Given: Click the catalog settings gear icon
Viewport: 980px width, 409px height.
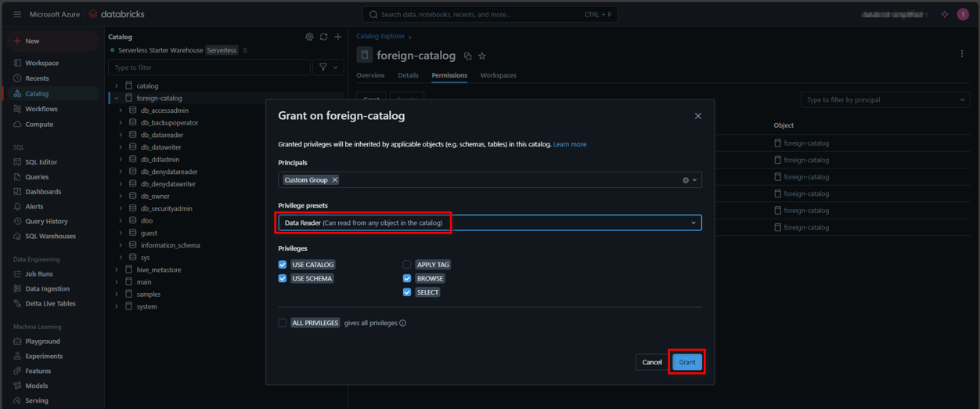Looking at the screenshot, I should coord(309,37).
